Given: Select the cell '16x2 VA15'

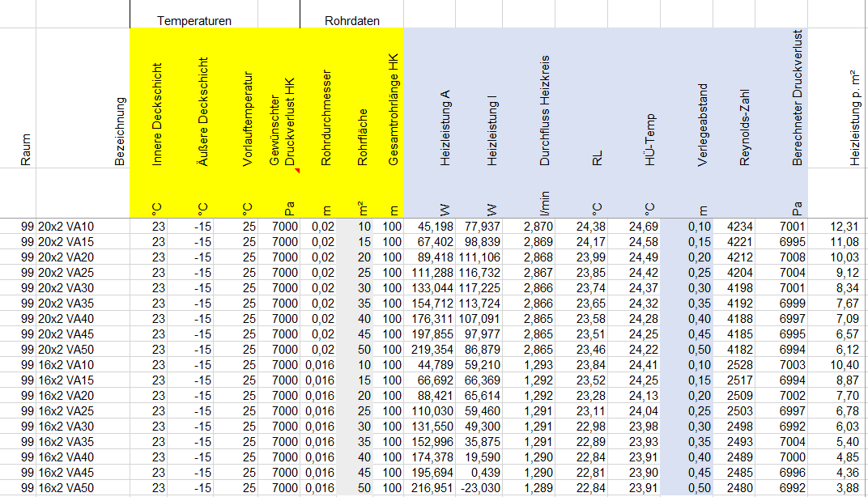Looking at the screenshot, I should click(x=83, y=380).
